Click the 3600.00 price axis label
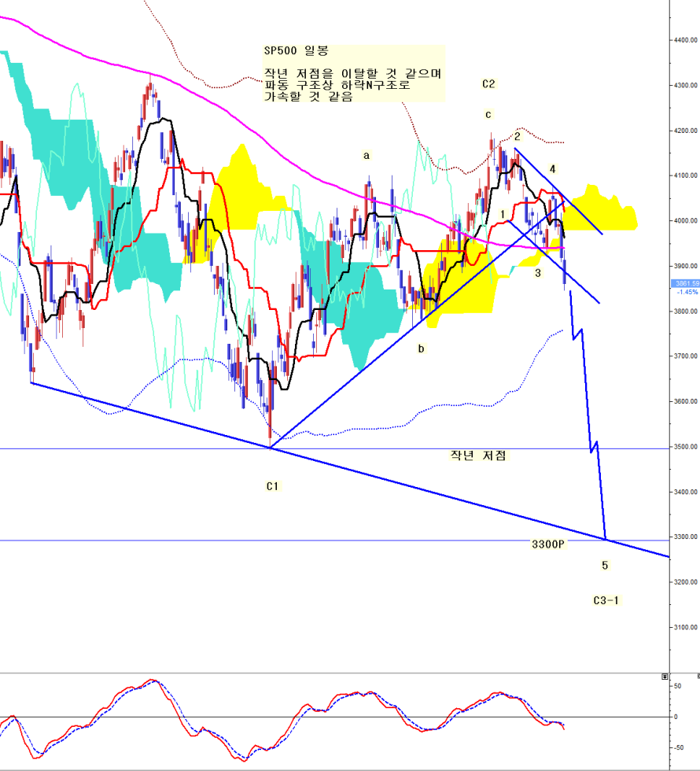The height and width of the screenshot is (771, 700). [x=686, y=401]
